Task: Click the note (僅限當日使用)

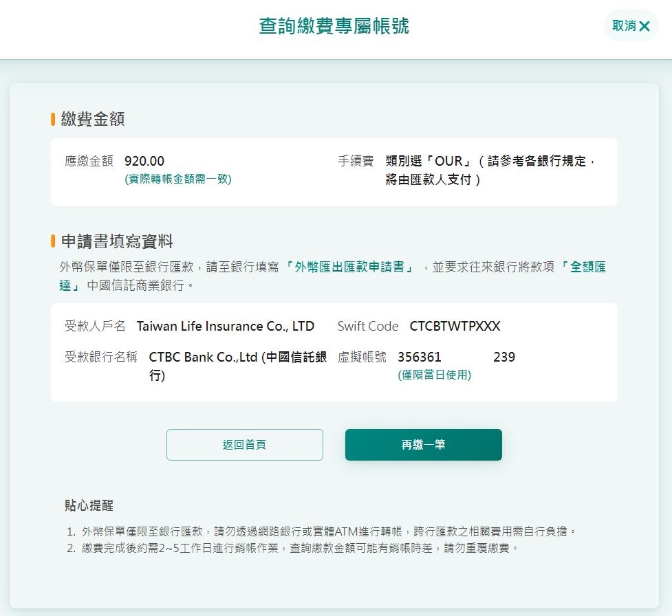Action: click(x=435, y=375)
